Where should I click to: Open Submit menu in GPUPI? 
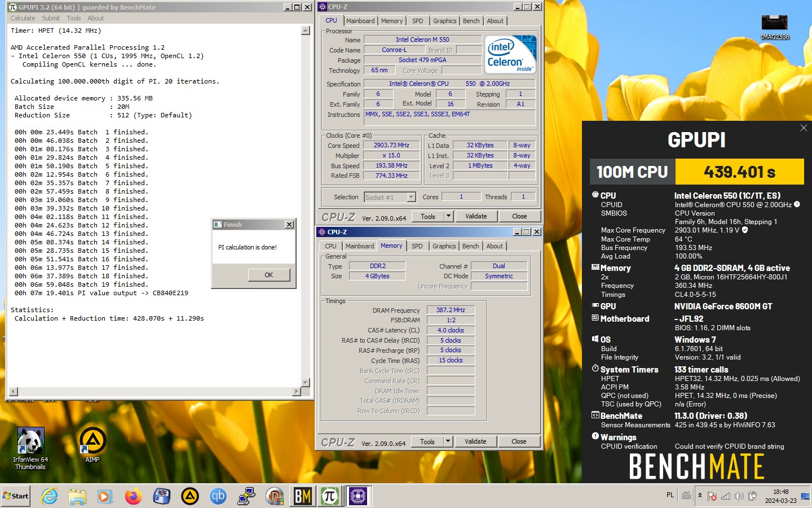[x=51, y=18]
